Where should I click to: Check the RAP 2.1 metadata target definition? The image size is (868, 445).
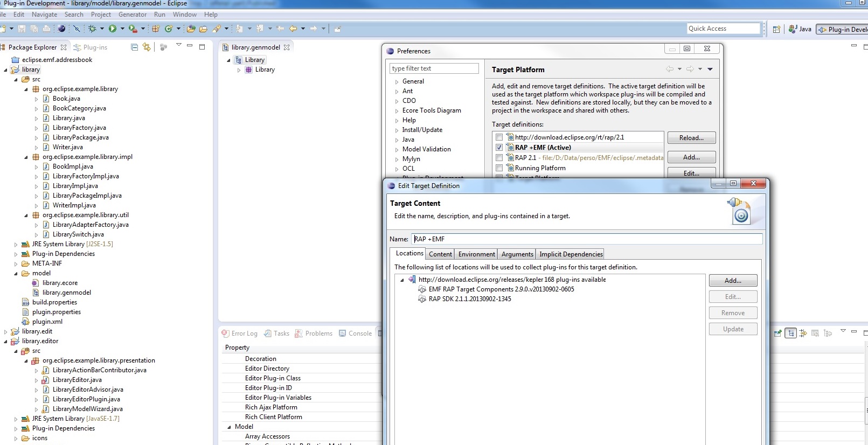499,158
